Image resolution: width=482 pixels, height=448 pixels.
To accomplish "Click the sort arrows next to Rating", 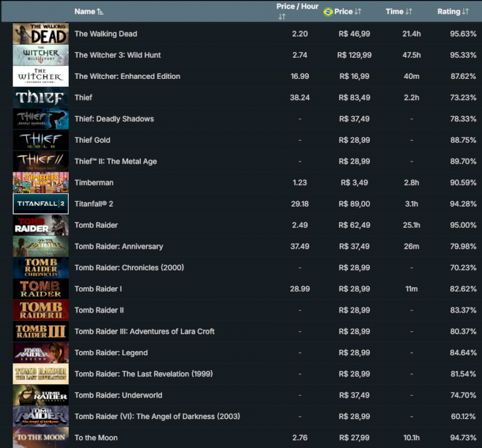I will coord(465,11).
